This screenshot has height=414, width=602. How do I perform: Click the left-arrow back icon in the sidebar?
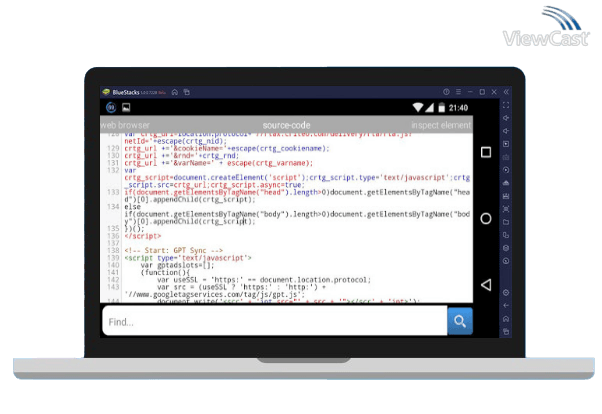[506, 306]
